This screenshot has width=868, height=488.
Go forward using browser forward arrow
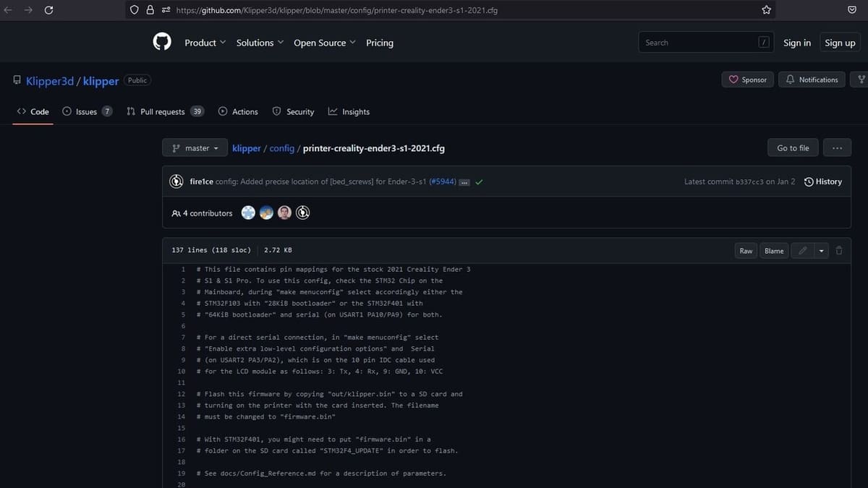pyautogui.click(x=28, y=10)
